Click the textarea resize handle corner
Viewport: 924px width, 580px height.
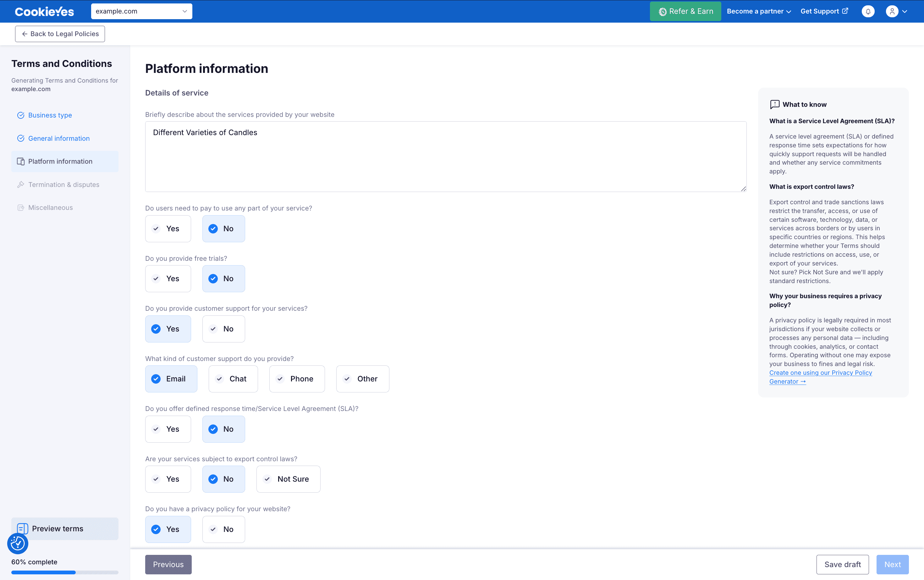743,189
